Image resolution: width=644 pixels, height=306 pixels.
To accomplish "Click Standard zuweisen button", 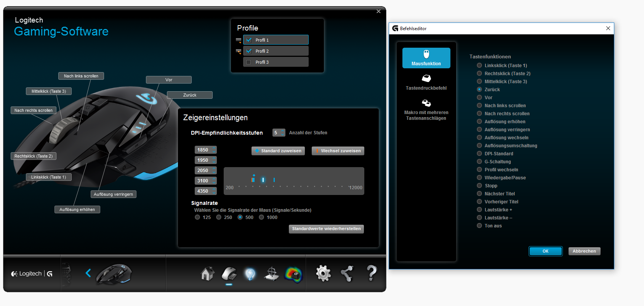I will coord(278,151).
